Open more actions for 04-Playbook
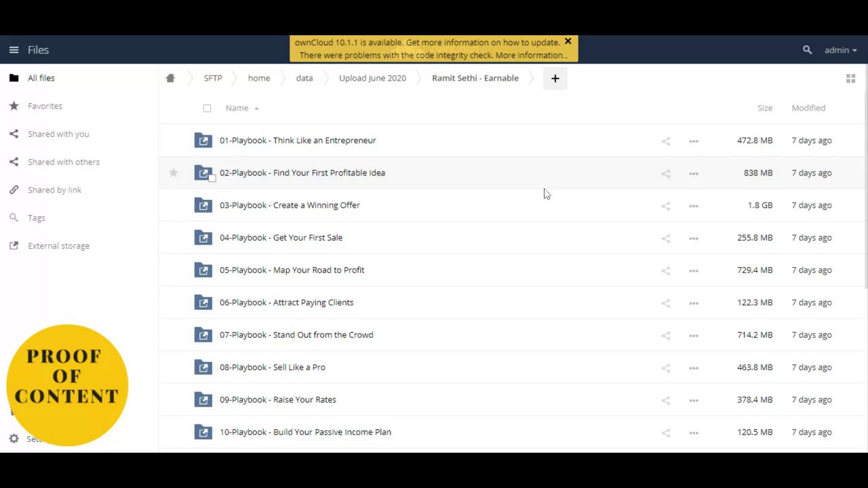Viewport: 868px width, 488px height. coord(693,239)
